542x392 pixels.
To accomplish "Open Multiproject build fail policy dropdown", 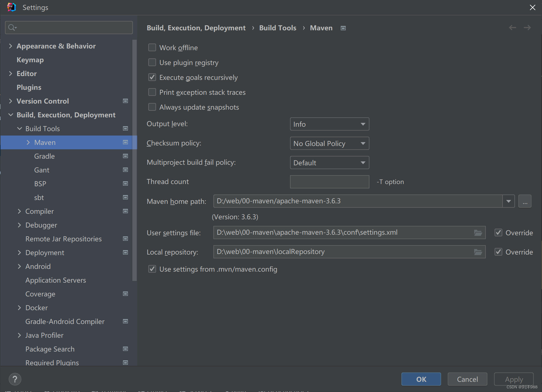I will [x=329, y=163].
